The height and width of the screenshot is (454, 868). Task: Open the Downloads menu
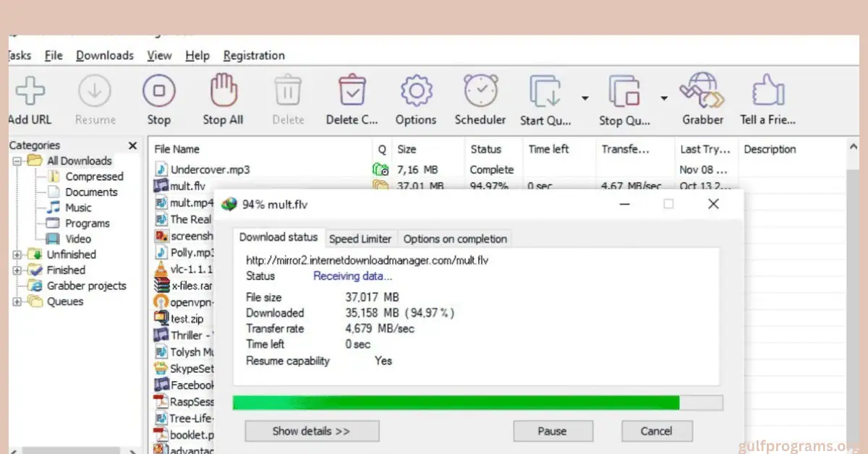click(x=104, y=55)
